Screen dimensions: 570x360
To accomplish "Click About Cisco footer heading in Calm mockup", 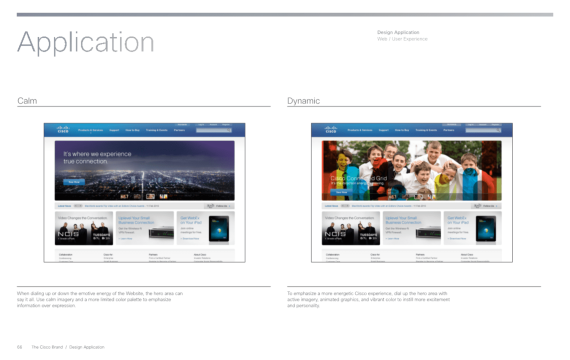I will coord(200,255).
